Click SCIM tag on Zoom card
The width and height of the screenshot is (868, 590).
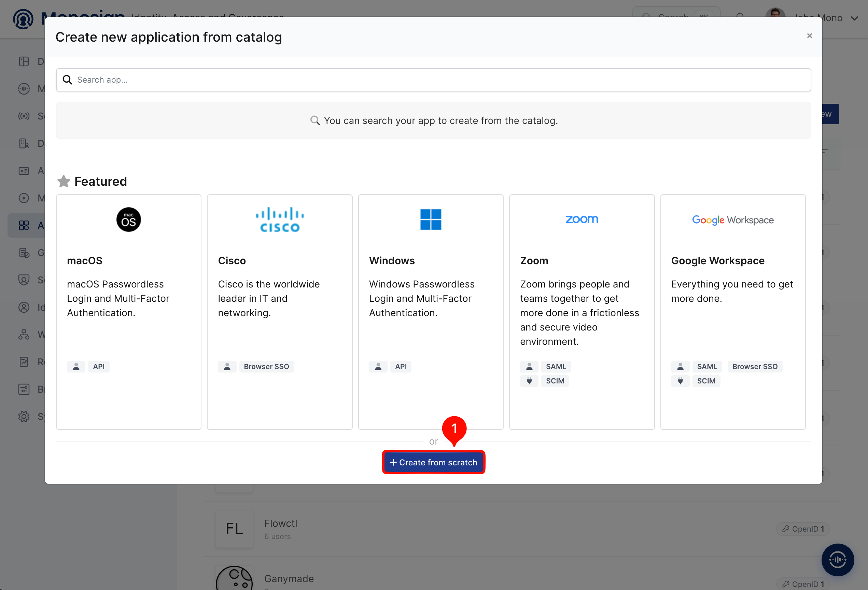point(555,381)
